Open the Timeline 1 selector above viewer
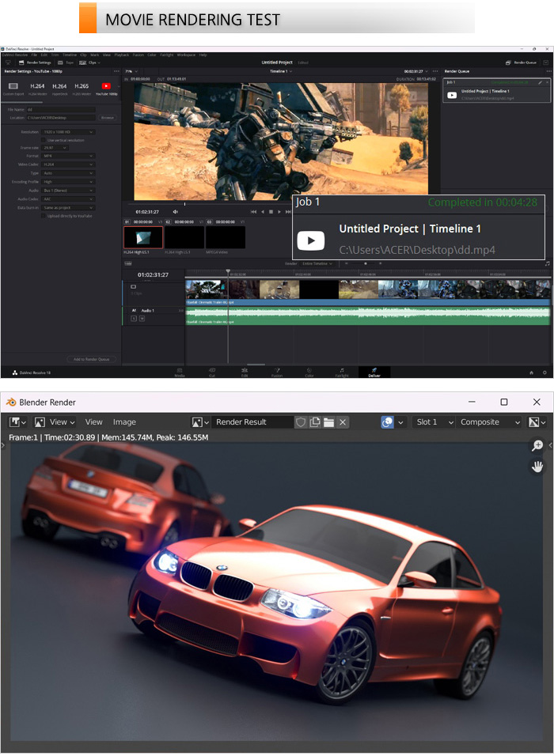The width and height of the screenshot is (554, 756). [x=280, y=71]
